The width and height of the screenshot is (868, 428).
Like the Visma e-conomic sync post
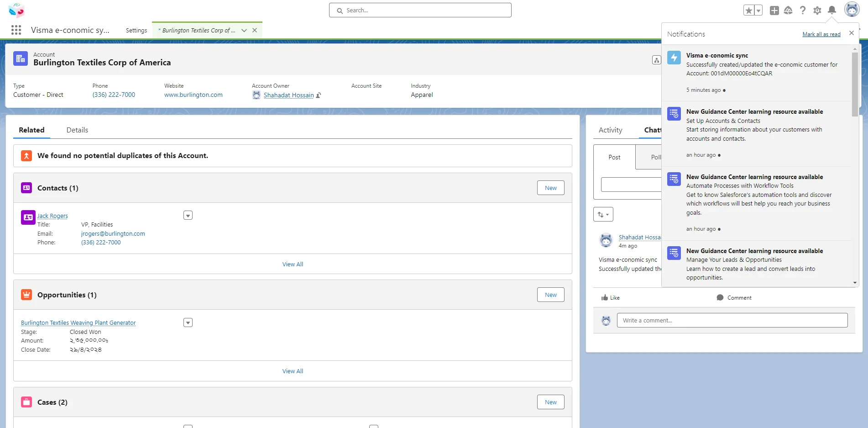(x=611, y=297)
